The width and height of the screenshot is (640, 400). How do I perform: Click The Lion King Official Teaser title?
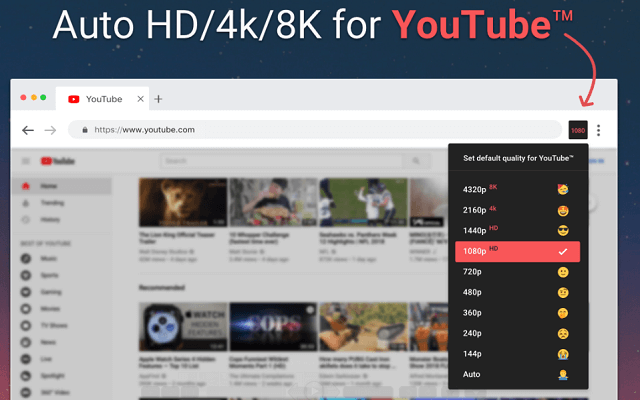[x=177, y=238]
